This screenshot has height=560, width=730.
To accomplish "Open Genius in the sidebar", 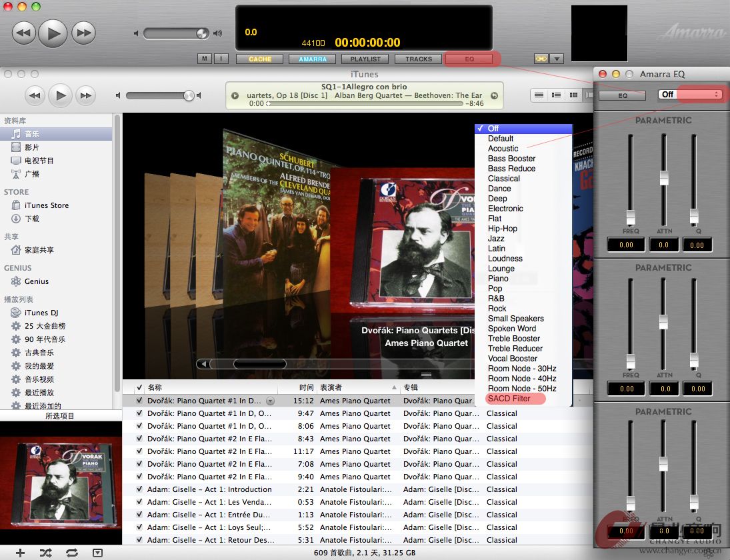I will click(x=56, y=281).
